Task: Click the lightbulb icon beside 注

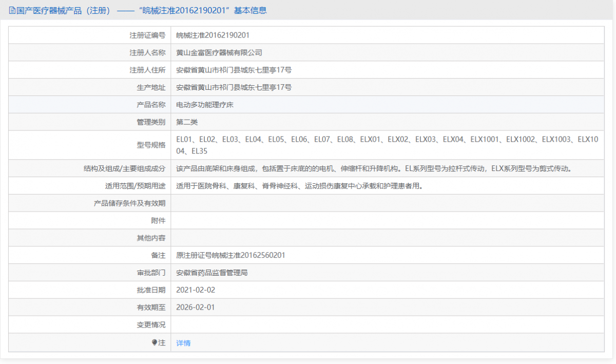Action: coord(155,342)
